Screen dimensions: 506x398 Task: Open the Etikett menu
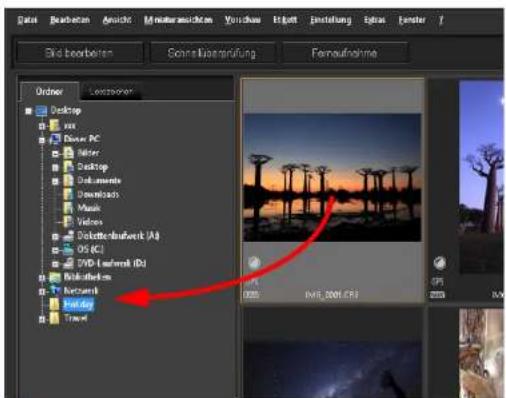[x=285, y=20]
